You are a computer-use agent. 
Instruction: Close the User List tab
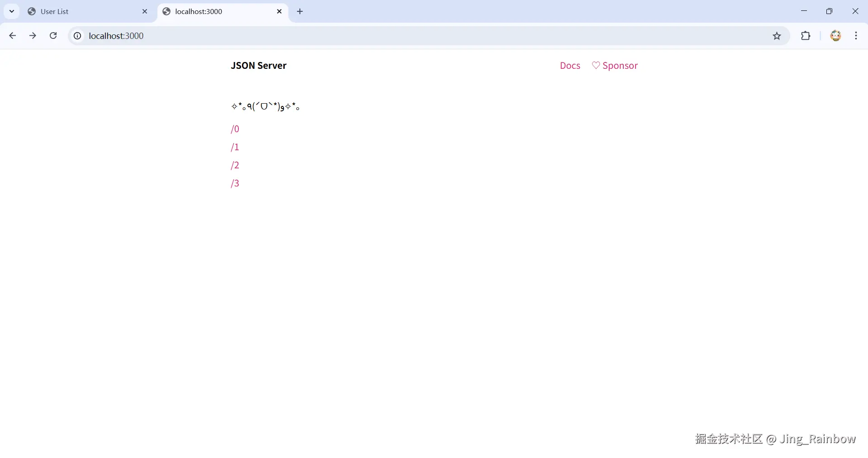coord(145,11)
